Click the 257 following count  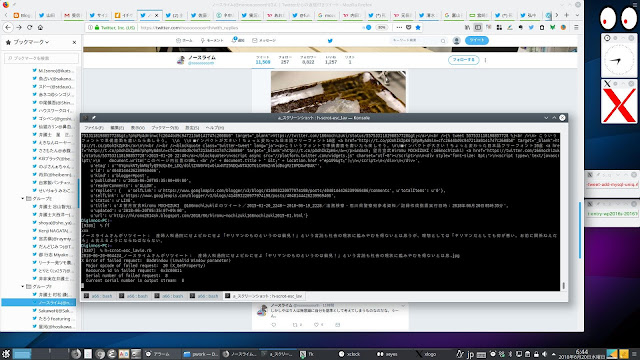[x=285, y=60]
